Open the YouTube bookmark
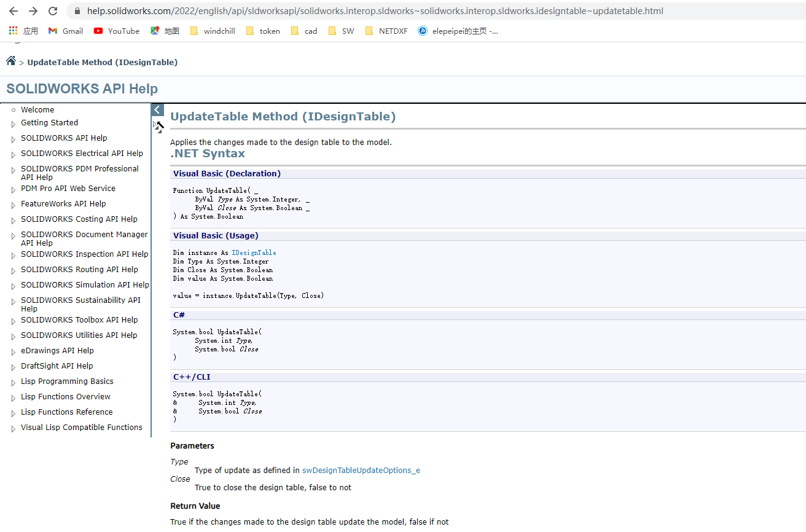Image resolution: width=806 pixels, height=532 pixels. pos(117,31)
